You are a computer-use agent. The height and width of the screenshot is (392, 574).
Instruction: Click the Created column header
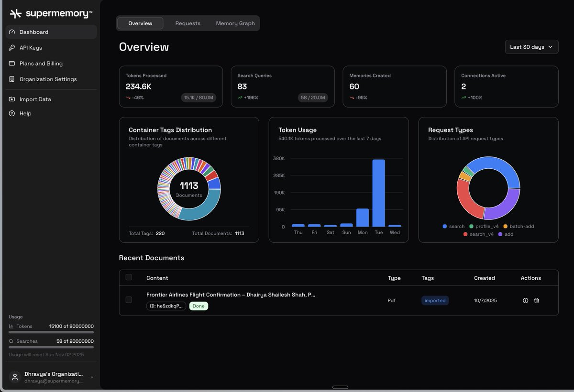(485, 278)
